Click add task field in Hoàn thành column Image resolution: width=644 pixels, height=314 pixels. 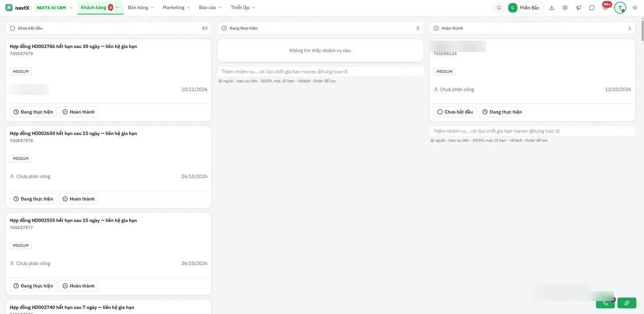[532, 131]
